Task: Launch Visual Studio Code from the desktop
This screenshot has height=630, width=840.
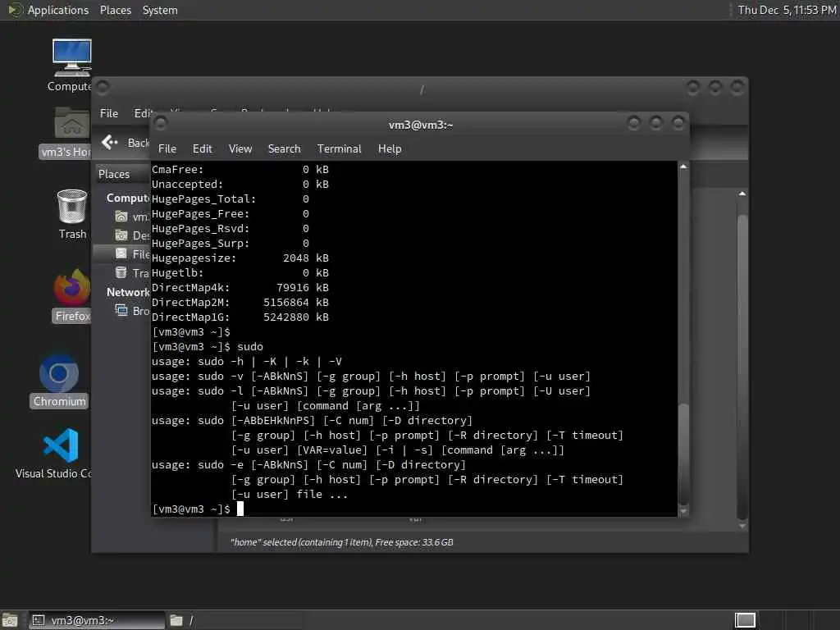Action: [61, 445]
